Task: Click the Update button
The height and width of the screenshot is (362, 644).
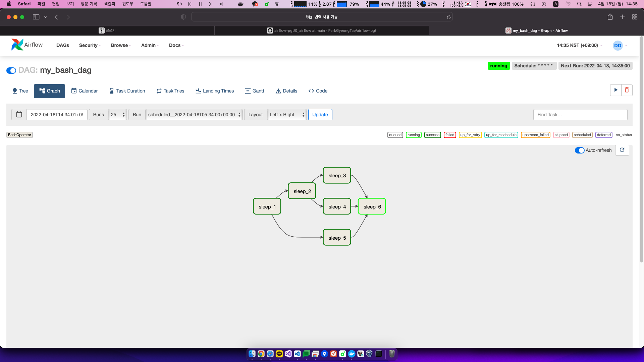Action: point(320,115)
